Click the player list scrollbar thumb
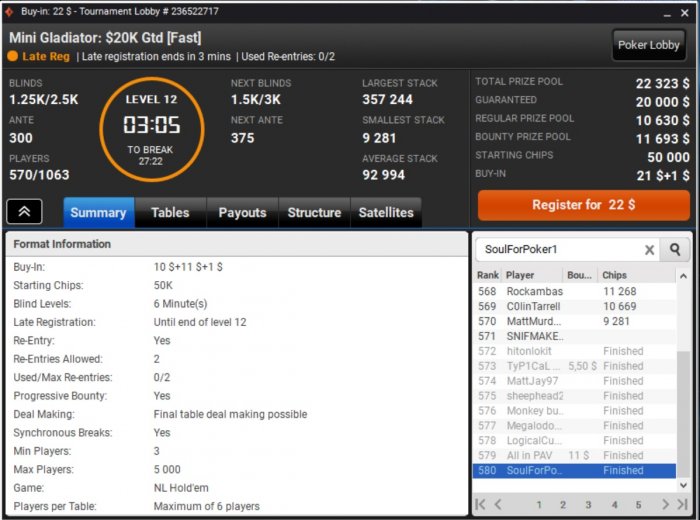Image resolution: width=700 pixels, height=520 pixels. pyautogui.click(x=683, y=414)
